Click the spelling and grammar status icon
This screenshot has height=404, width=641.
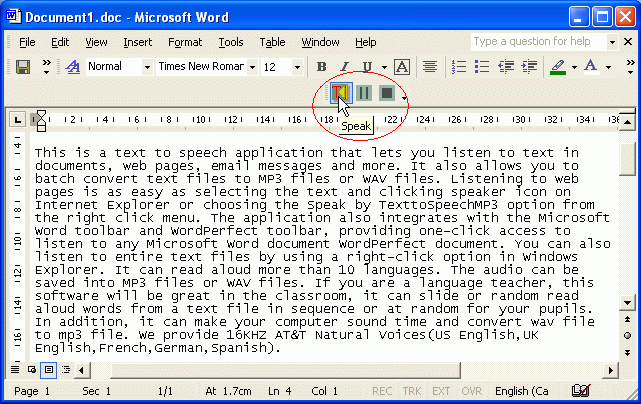pos(581,391)
